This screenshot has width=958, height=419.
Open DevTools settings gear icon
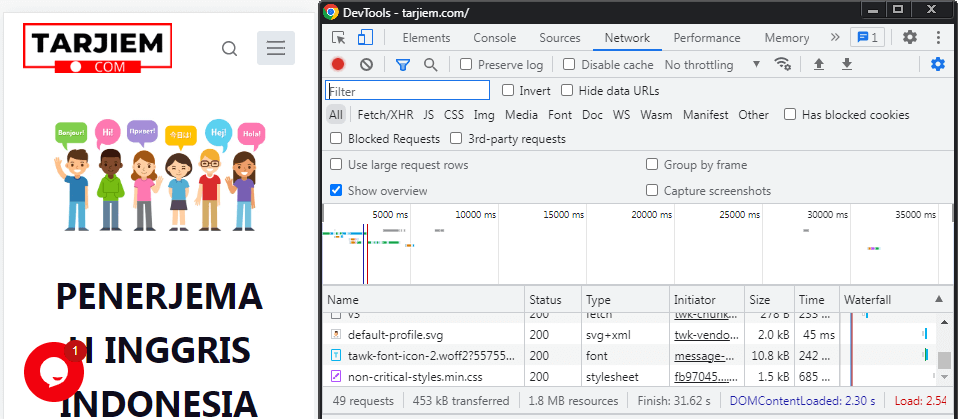pos(910,37)
